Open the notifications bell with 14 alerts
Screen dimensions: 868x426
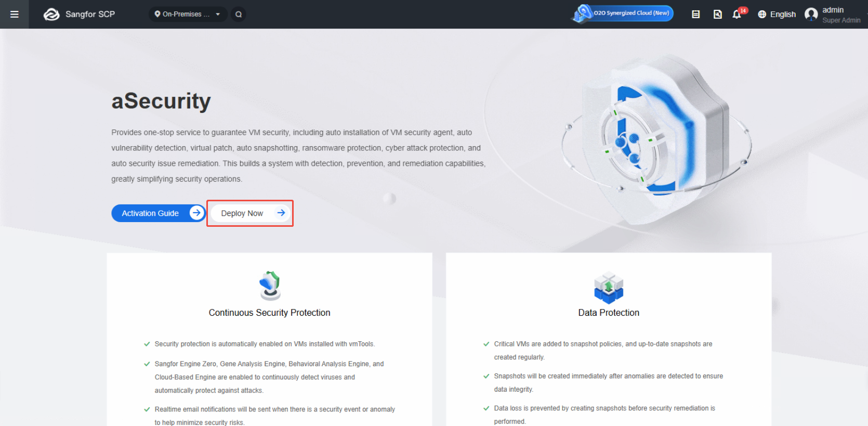coord(738,14)
